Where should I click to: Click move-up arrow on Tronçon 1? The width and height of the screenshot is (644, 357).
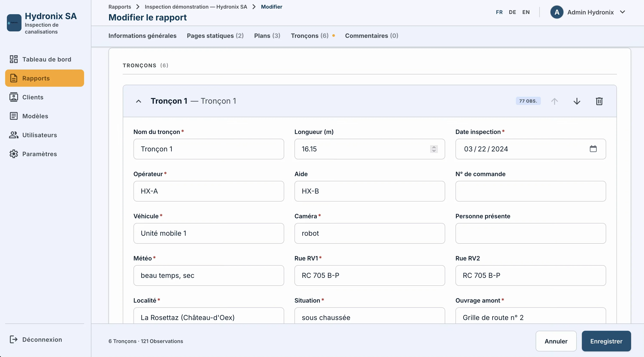click(x=555, y=101)
